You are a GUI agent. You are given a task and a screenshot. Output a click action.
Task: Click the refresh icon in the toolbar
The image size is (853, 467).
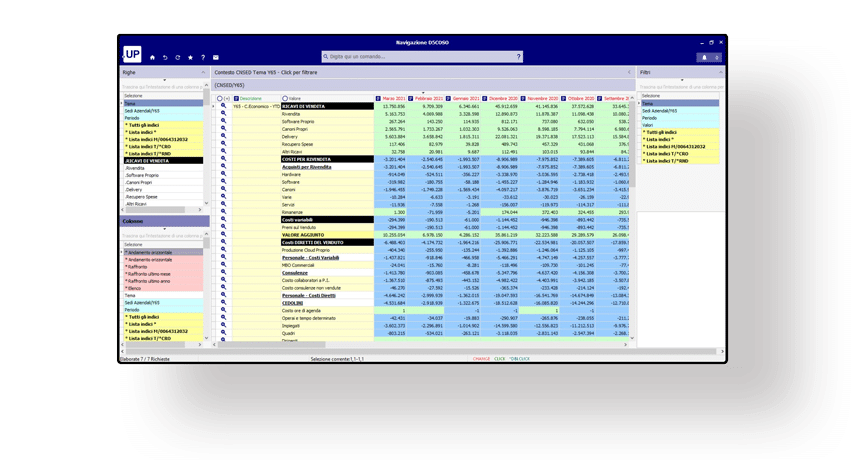[178, 57]
